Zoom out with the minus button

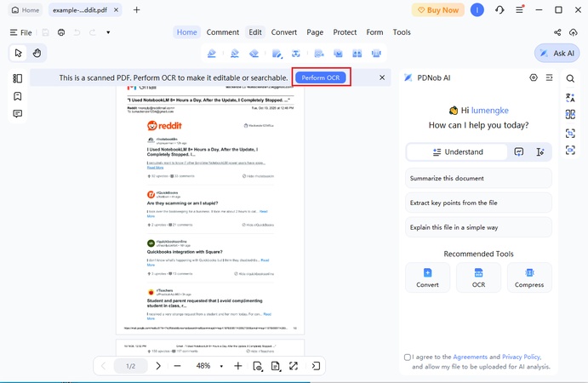(177, 366)
